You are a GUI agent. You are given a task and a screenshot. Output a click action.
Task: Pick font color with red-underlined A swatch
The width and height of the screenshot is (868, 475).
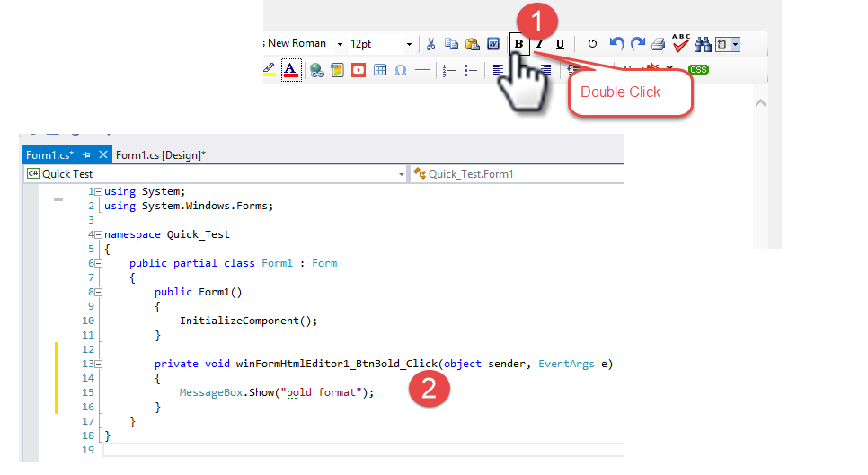tap(290, 70)
